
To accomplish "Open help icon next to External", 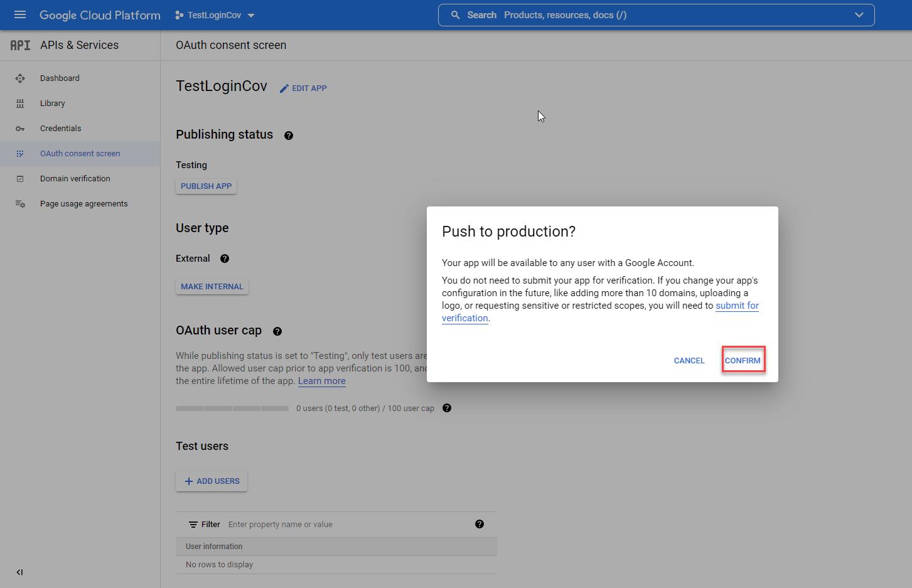I will (225, 259).
